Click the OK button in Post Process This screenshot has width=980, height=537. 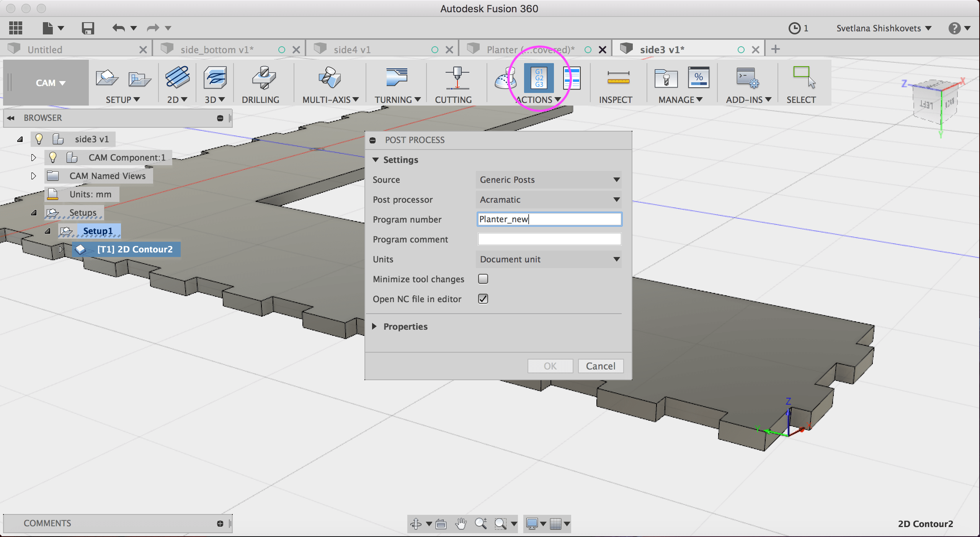[x=550, y=366]
